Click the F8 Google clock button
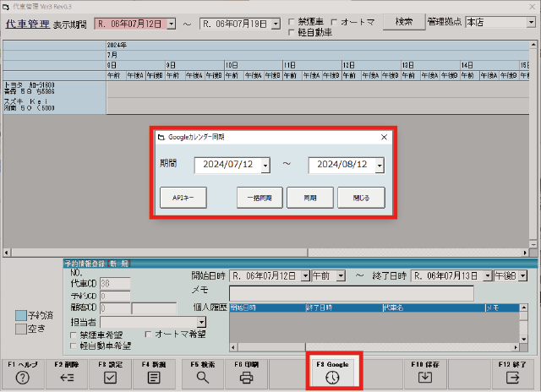The width and height of the screenshot is (541, 392). (x=332, y=373)
